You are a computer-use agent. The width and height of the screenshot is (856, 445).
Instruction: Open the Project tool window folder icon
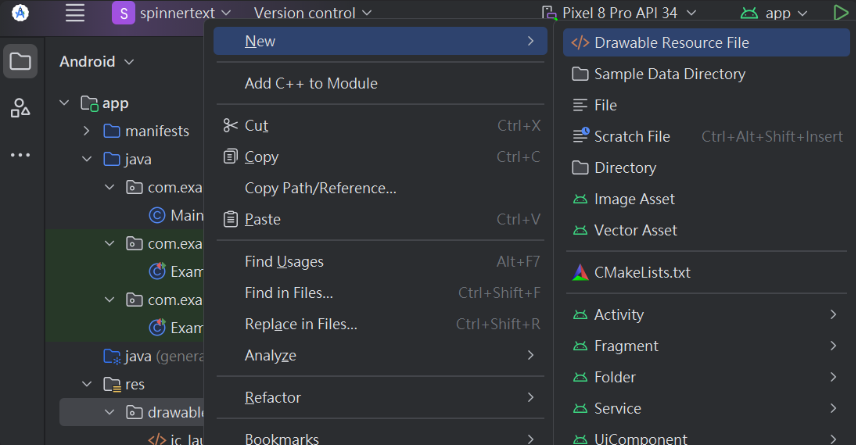coord(20,61)
